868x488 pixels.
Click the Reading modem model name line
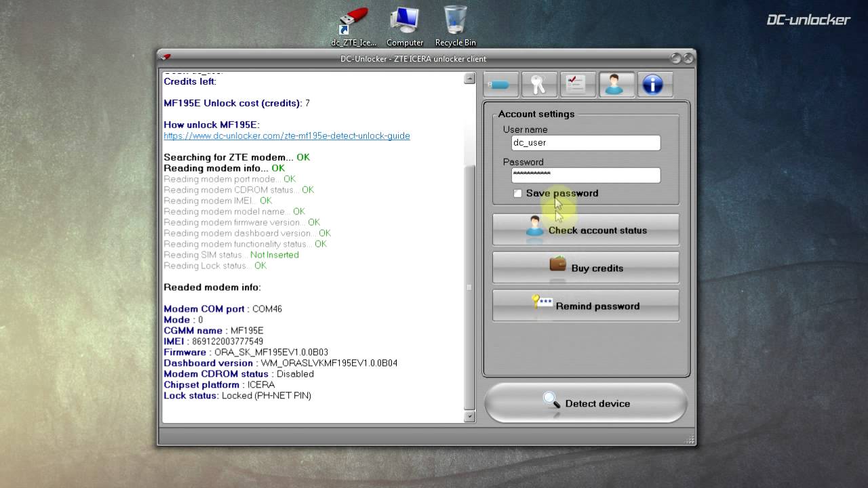235,211
